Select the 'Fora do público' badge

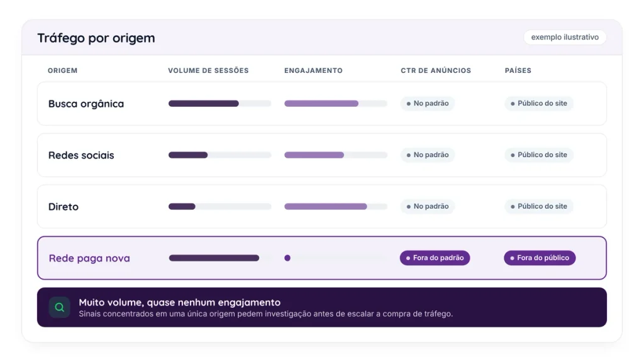[540, 258]
